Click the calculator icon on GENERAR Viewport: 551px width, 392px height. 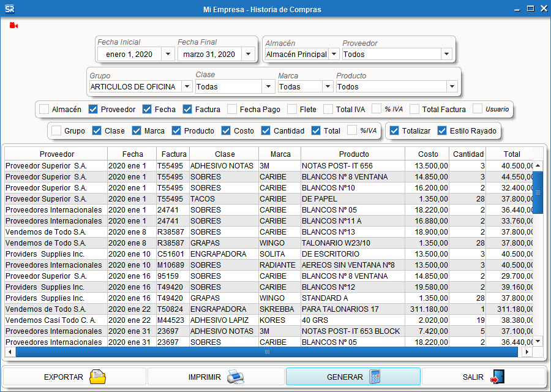pyautogui.click(x=375, y=377)
